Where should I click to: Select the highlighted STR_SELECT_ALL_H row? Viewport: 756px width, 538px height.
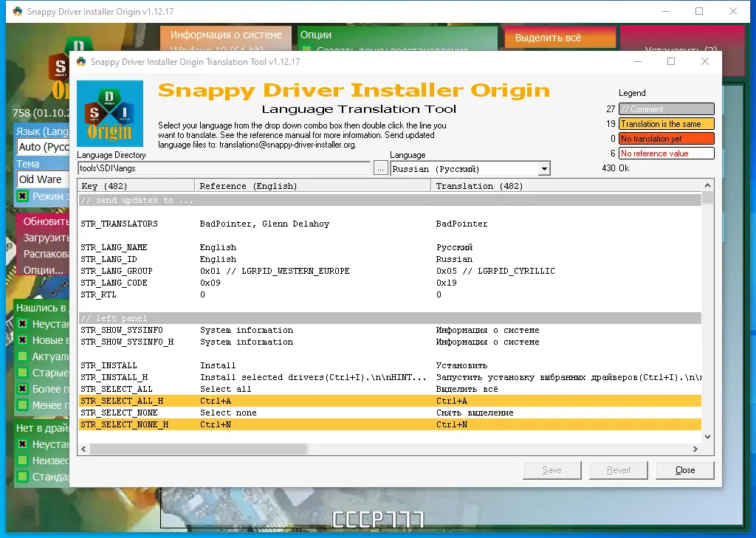(390, 401)
